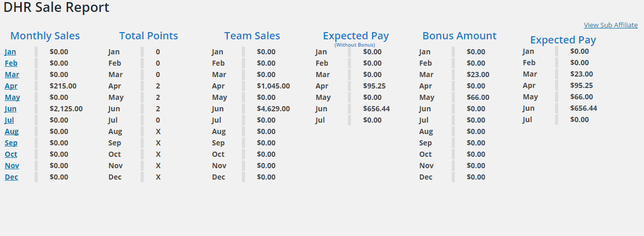Open the Jun monthly sales link
Viewport: 644px width, 236px height.
[x=10, y=109]
